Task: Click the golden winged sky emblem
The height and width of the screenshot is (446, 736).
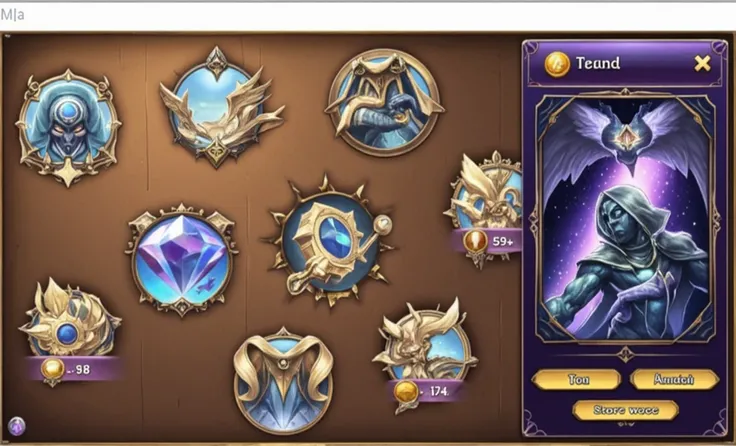Action: (x=221, y=107)
